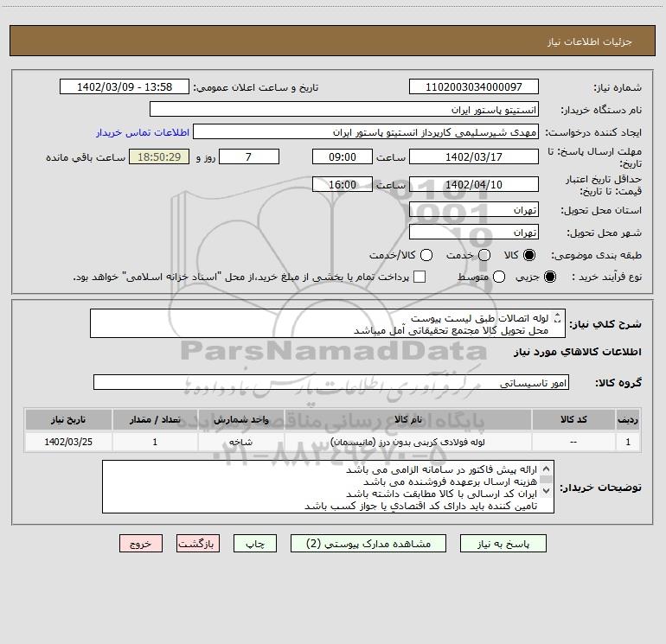Click the شهر محل تحویل field
This screenshot has width=666, height=644.
474,232
